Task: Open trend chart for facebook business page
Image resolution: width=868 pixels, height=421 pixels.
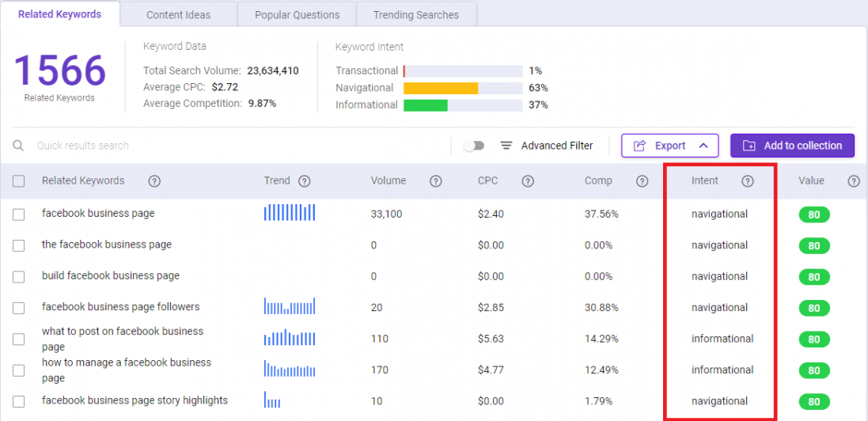Action: coord(290,212)
